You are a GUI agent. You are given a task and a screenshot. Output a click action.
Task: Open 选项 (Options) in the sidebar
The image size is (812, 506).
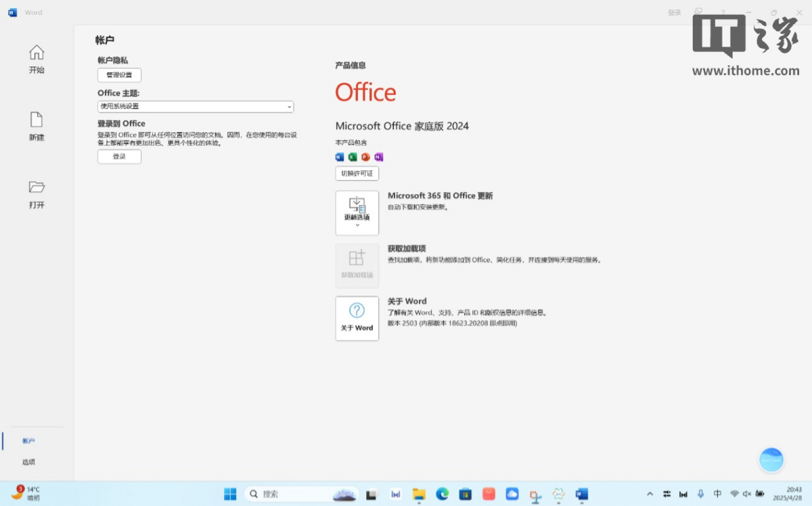(x=28, y=462)
